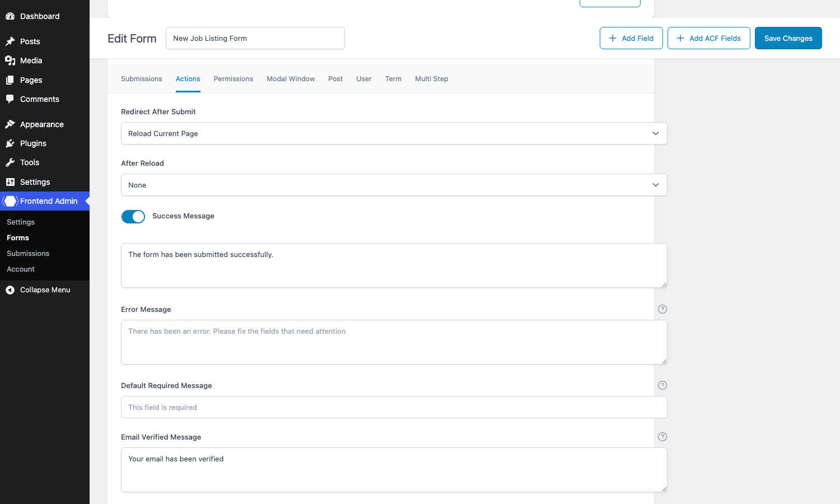Open Submissions in the sidebar submenu
The height and width of the screenshot is (504, 840).
click(28, 254)
